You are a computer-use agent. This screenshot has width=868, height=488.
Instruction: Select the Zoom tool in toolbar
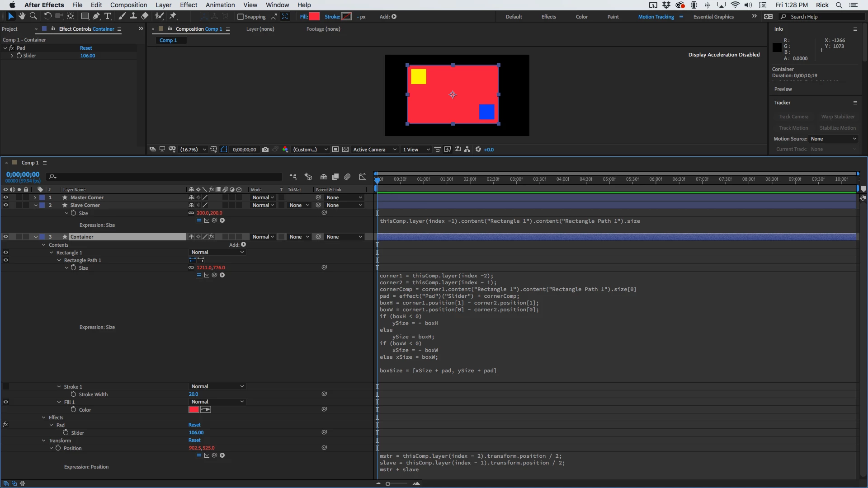click(33, 16)
